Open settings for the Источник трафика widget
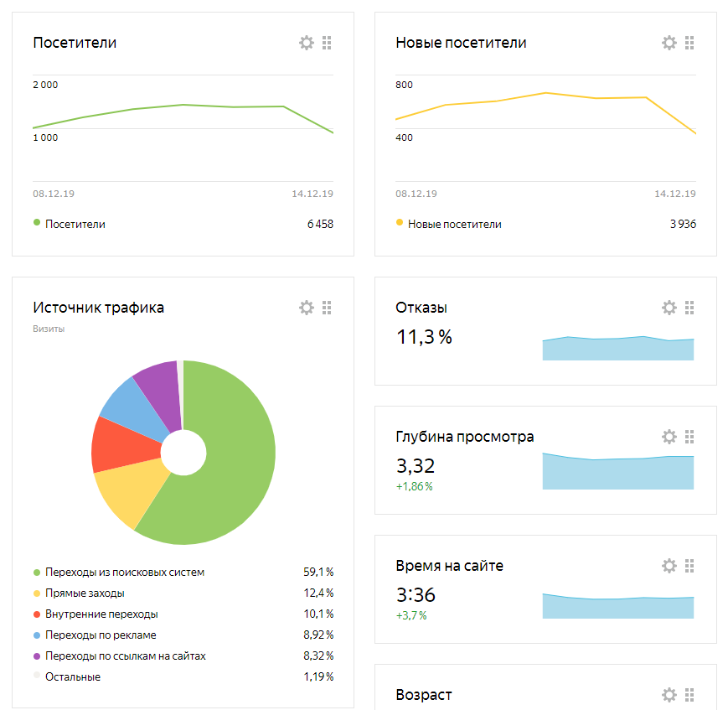This screenshot has height=710, width=728. click(x=307, y=308)
